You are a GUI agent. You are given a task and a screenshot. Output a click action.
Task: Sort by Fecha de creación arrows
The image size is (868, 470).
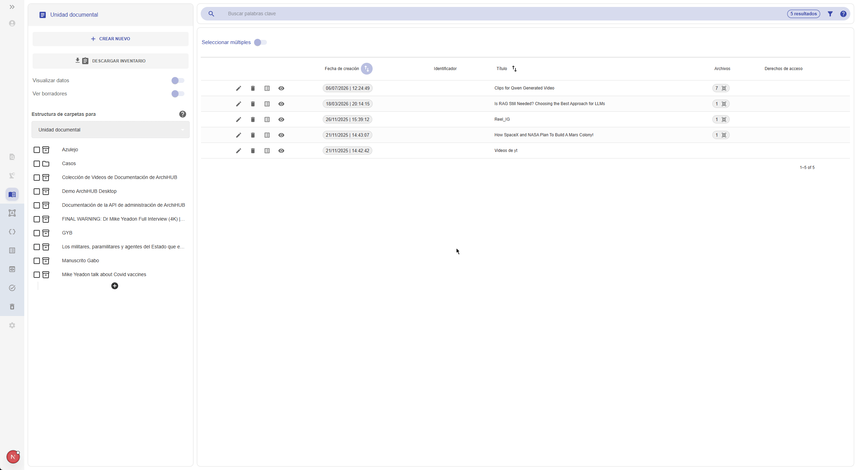point(367,69)
